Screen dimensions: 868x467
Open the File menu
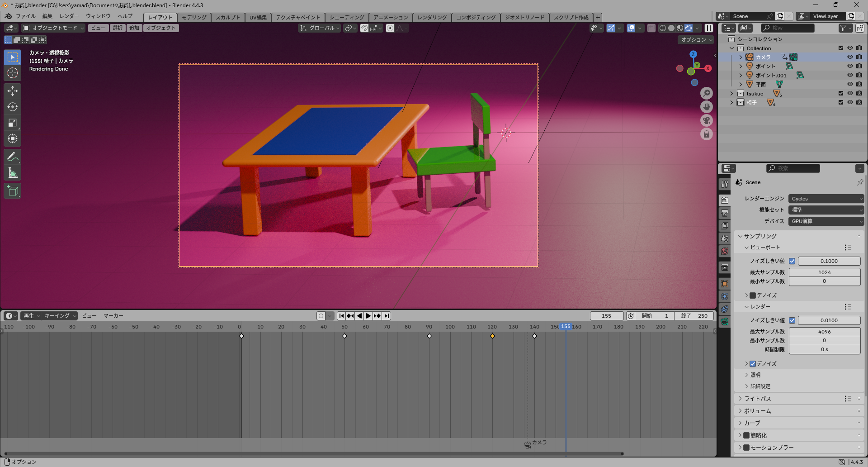coord(26,16)
